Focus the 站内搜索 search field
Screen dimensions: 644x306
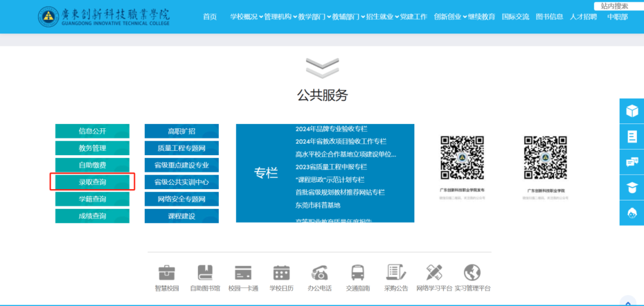click(x=619, y=6)
